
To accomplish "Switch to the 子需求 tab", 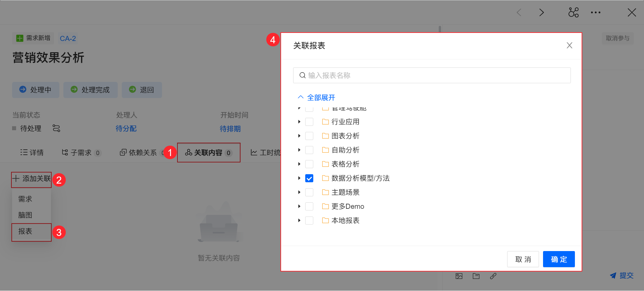I will [x=82, y=153].
